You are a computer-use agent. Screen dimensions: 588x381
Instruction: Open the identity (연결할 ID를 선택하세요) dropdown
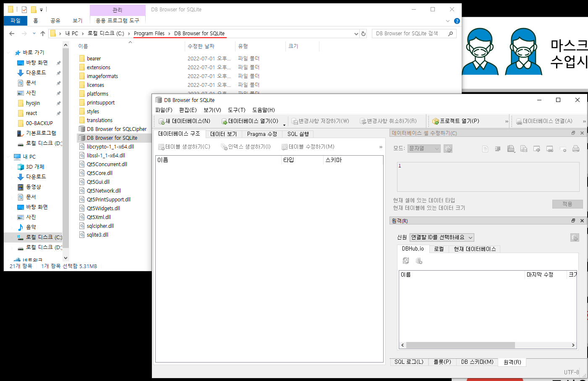pos(442,237)
